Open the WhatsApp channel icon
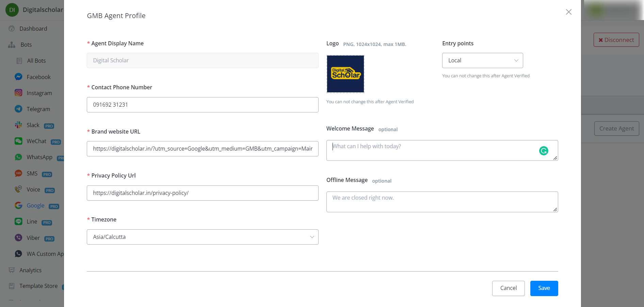The image size is (644, 307). (18, 157)
